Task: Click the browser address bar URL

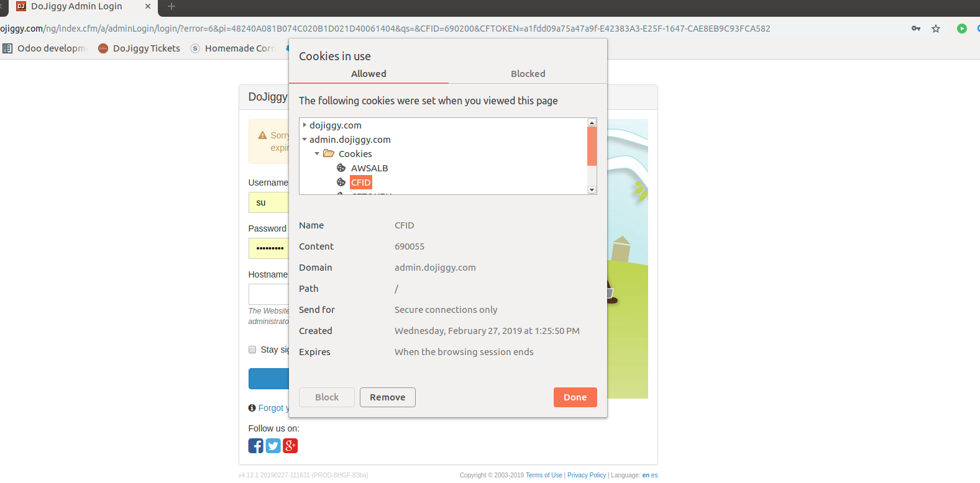Action: tap(385, 29)
